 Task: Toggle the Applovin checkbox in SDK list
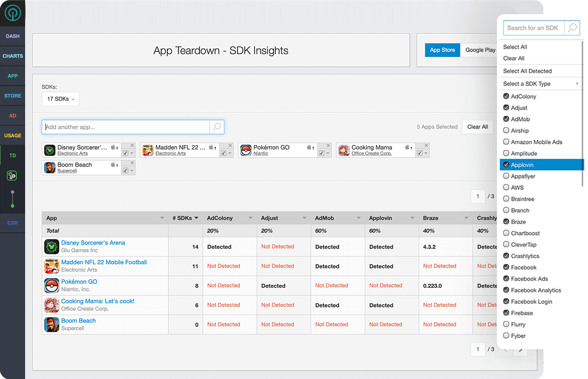(x=506, y=165)
